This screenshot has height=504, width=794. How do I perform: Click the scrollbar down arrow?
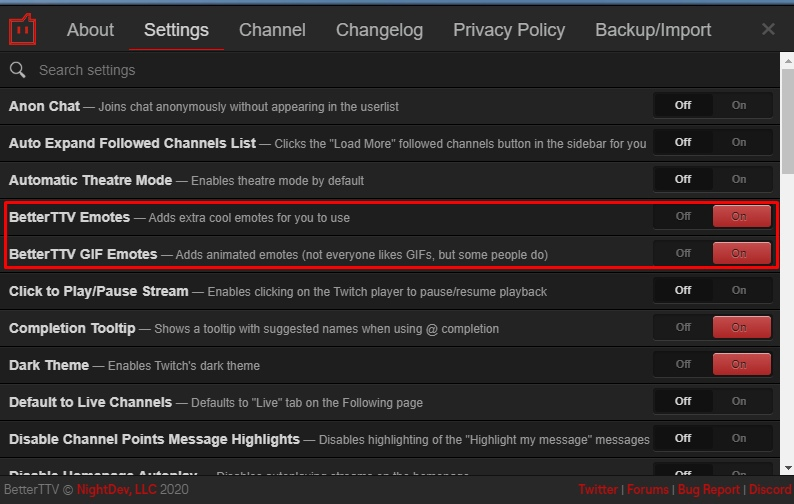click(787, 468)
